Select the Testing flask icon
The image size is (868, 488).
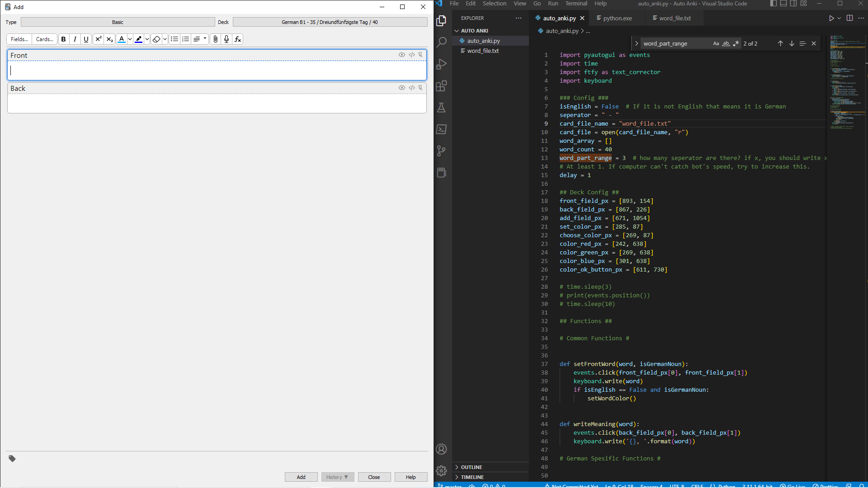tap(441, 108)
